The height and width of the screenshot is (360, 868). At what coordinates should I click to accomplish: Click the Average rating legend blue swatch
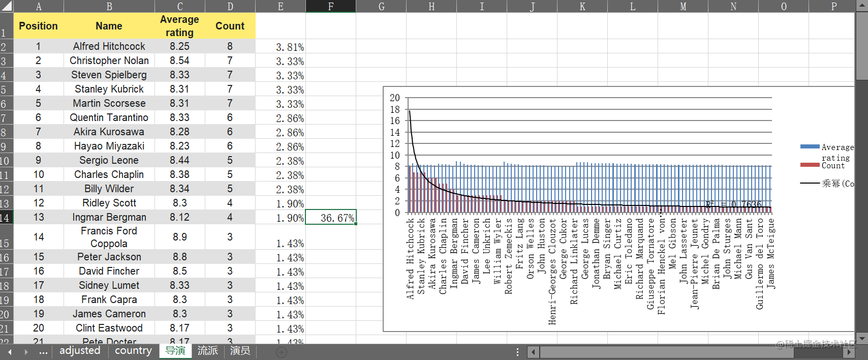tap(810, 146)
